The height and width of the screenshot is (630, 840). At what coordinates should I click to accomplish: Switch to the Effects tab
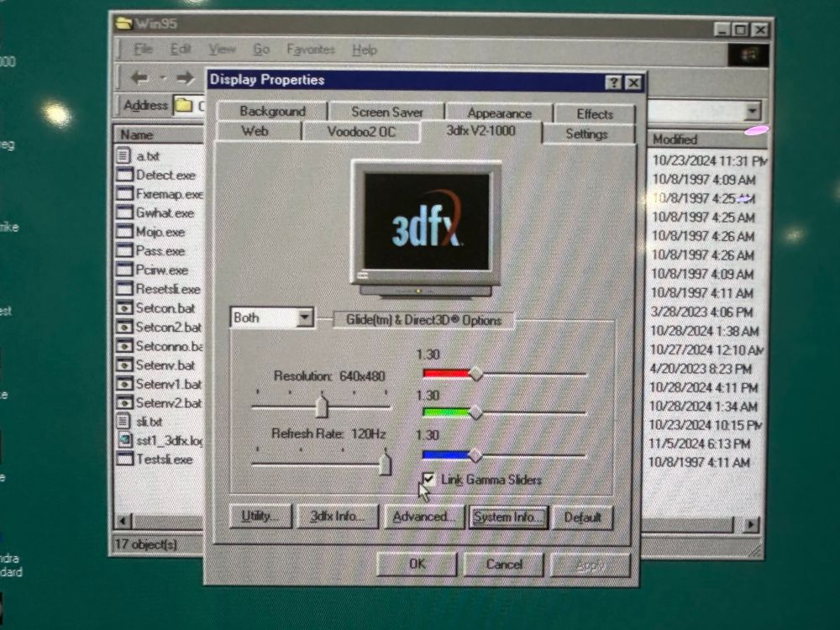[595, 113]
